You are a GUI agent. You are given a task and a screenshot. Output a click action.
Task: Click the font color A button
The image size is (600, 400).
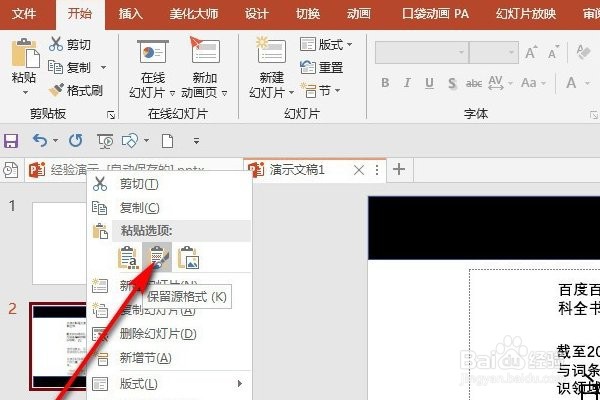click(x=571, y=83)
